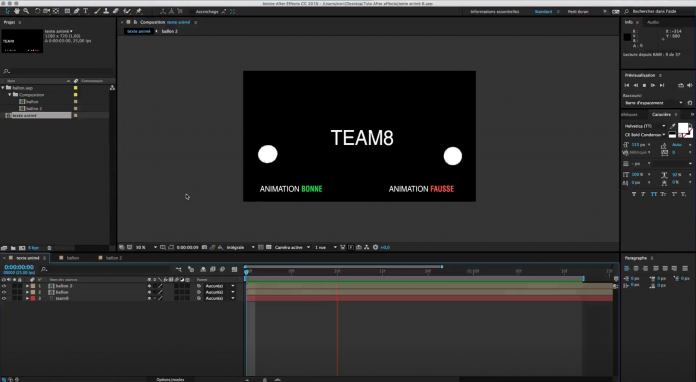Viewport: 696px width, 382px height.
Task: Expand the ballon 2 layer properties
Action: tap(27, 286)
